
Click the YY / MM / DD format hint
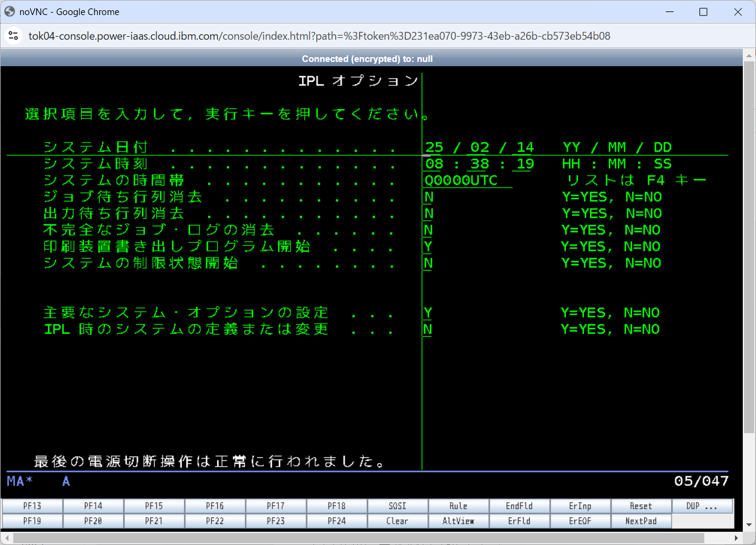pos(617,147)
